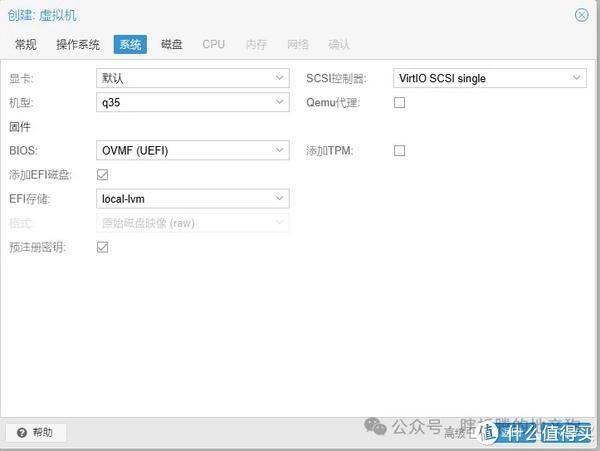This screenshot has width=600, height=451.
Task: Click the WeChat 公众号 watermark icon
Action: (375, 426)
